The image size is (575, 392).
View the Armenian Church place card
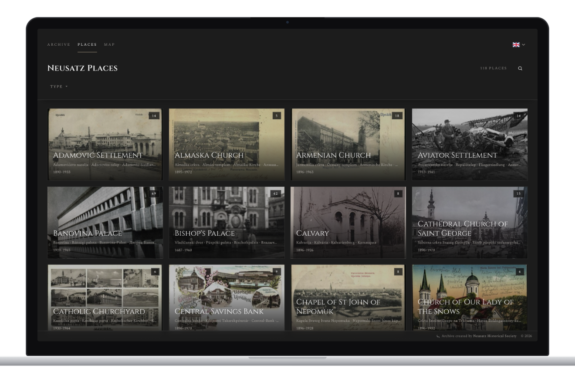(x=348, y=144)
